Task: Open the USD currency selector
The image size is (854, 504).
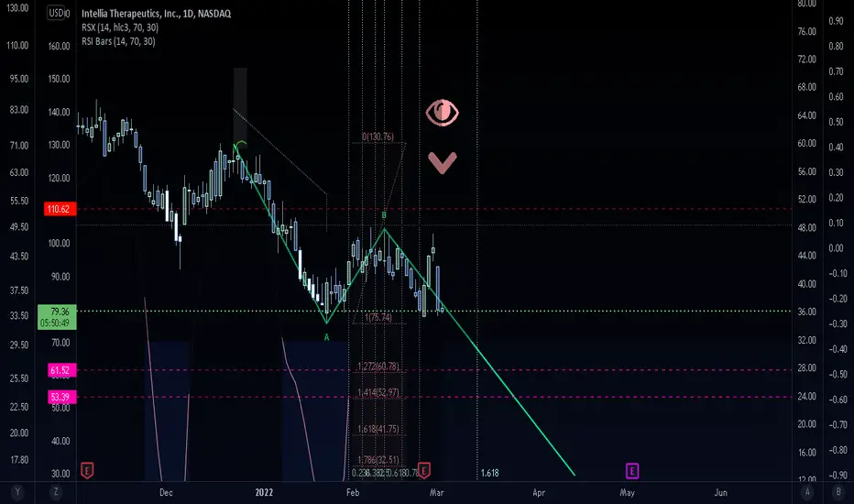Action: tap(56, 13)
